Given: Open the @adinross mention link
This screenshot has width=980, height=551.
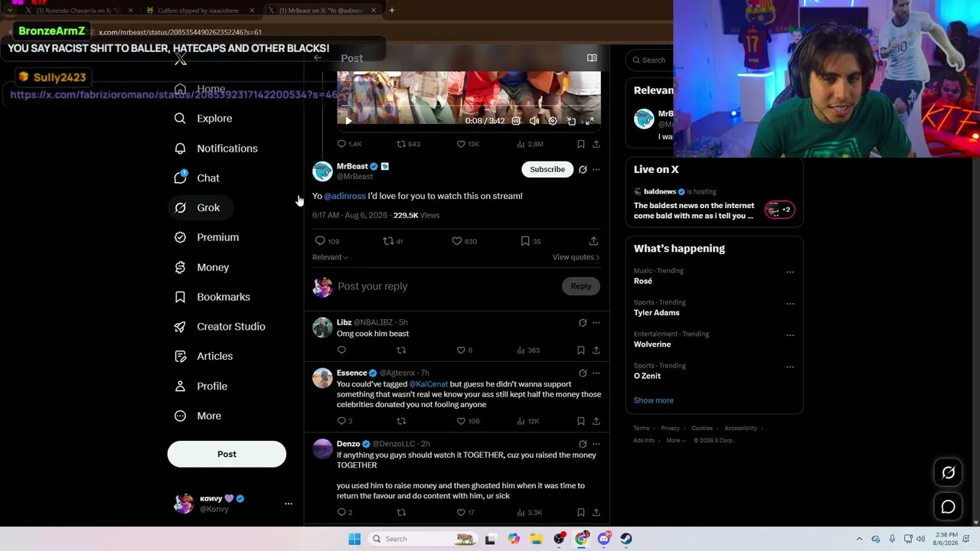Looking at the screenshot, I should coord(345,196).
